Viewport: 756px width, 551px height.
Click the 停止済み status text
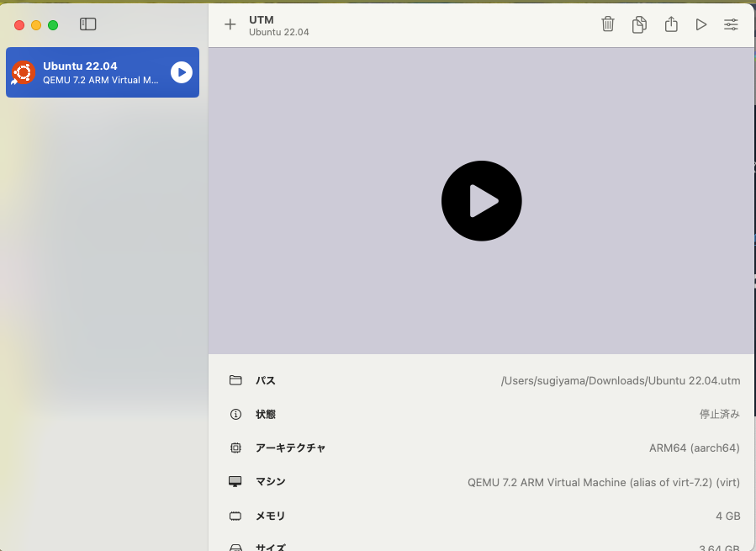720,414
